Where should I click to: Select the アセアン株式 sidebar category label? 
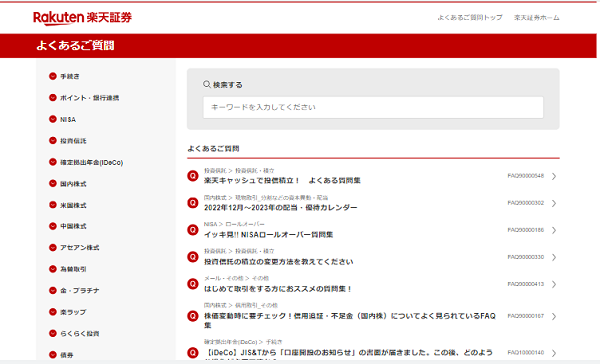(80, 248)
